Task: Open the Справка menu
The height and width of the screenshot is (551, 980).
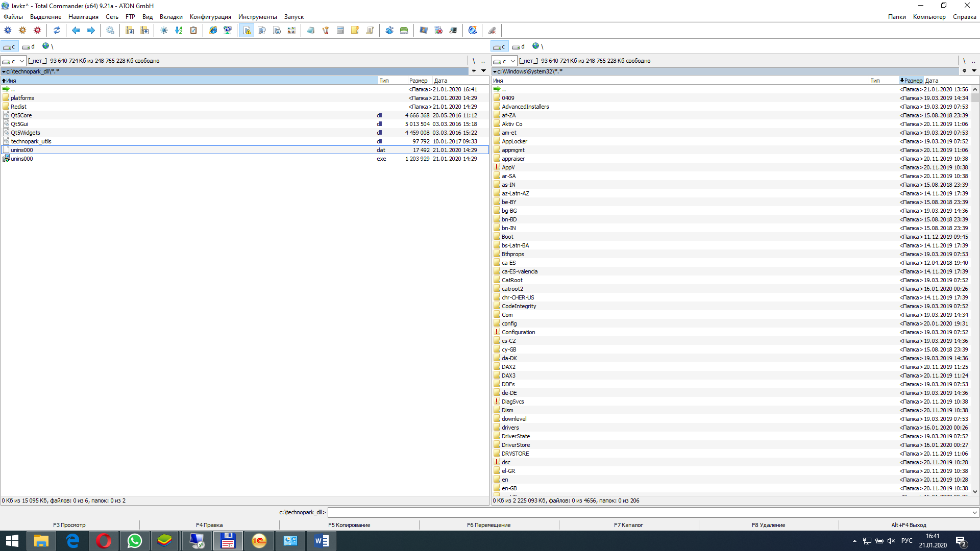Action: point(964,17)
